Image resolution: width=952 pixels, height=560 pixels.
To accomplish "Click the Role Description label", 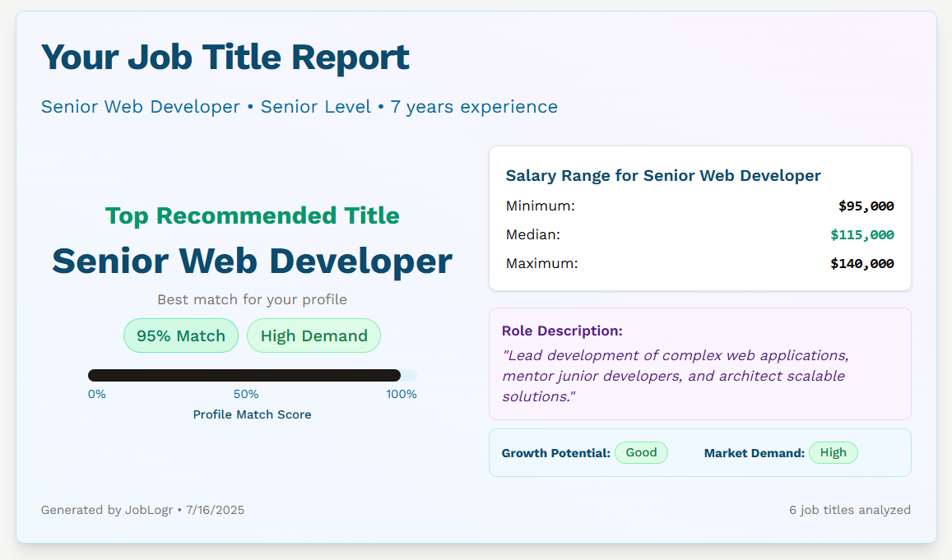I will click(562, 330).
